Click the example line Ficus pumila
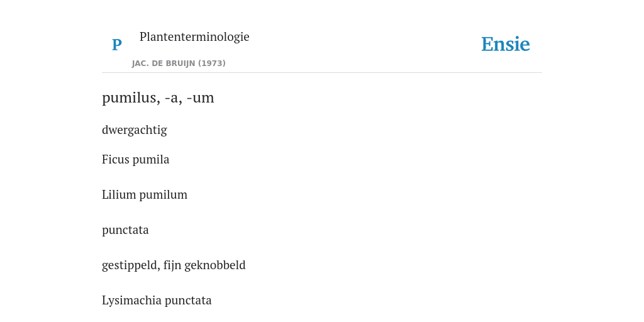This screenshot has height=322, width=644. pyautogui.click(x=136, y=159)
